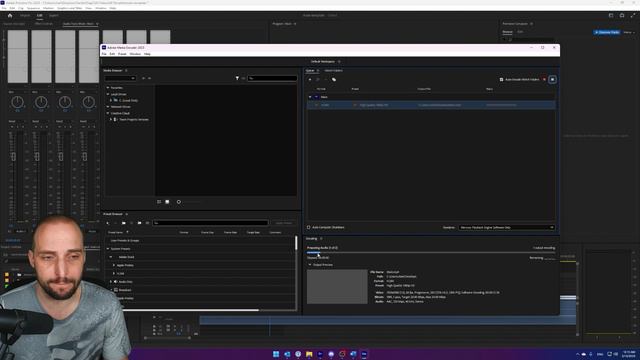
Task: Expand the Team Projects Versions item
Action: 111,120
